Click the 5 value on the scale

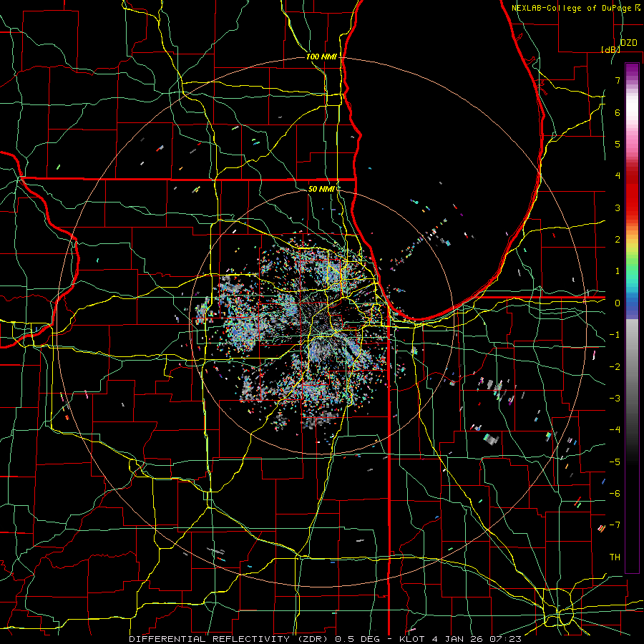[618, 144]
